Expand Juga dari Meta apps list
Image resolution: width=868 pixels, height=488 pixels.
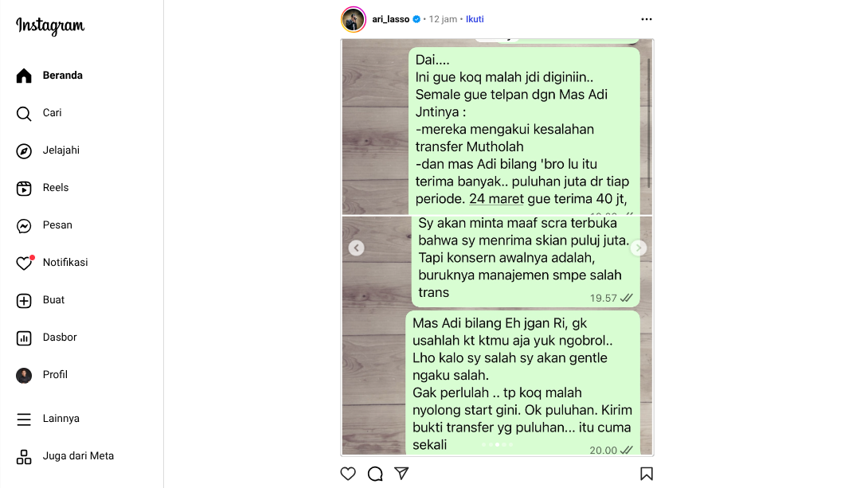click(x=24, y=456)
